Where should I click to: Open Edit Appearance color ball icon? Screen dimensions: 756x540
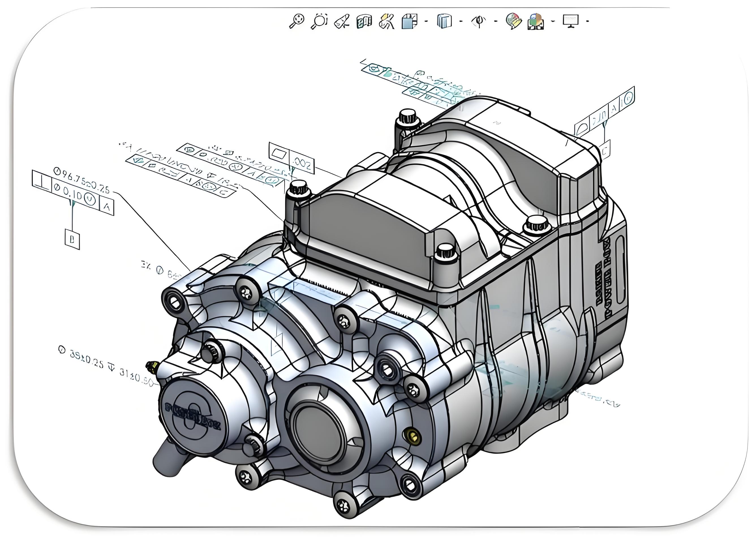tap(513, 21)
